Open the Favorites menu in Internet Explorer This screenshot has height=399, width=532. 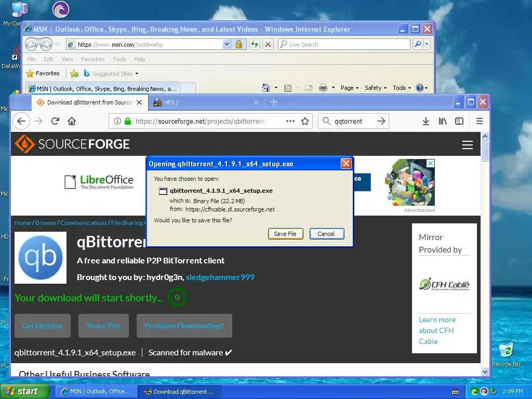point(92,59)
